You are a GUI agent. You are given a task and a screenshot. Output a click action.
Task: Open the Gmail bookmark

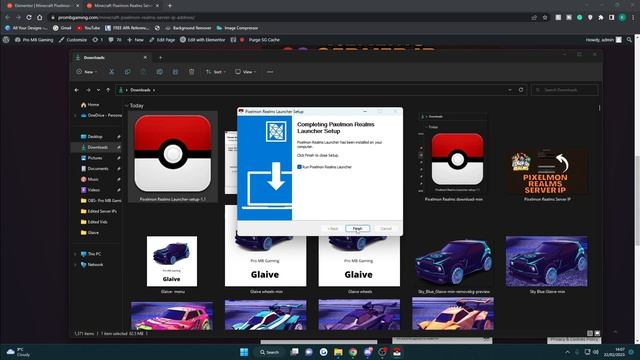pos(62,28)
